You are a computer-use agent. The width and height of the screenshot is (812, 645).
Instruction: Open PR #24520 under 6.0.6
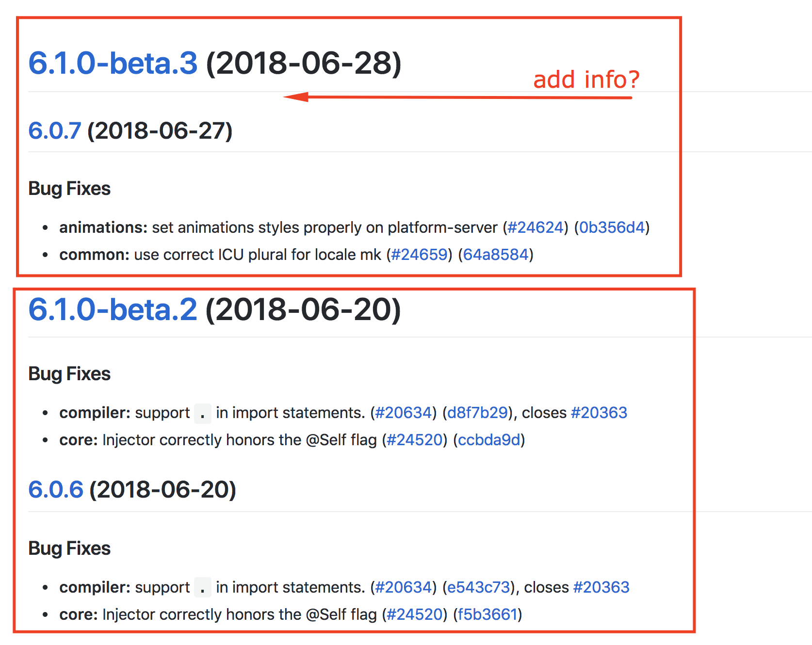413,614
